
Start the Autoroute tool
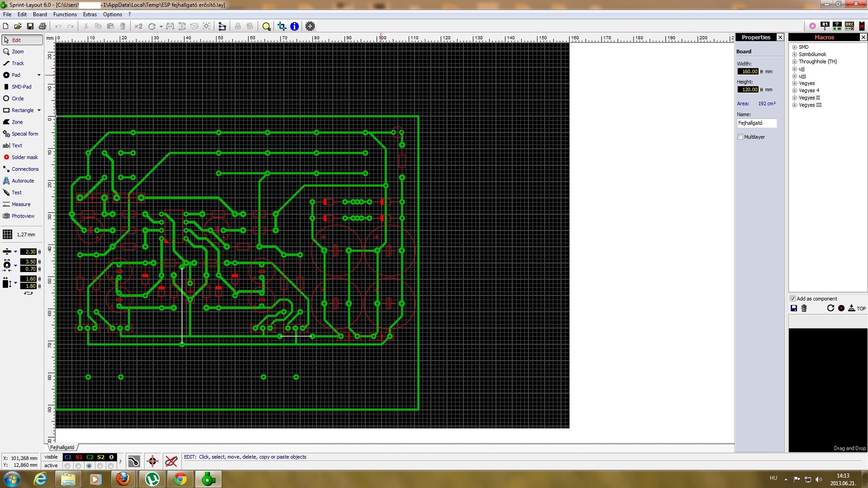(x=22, y=181)
